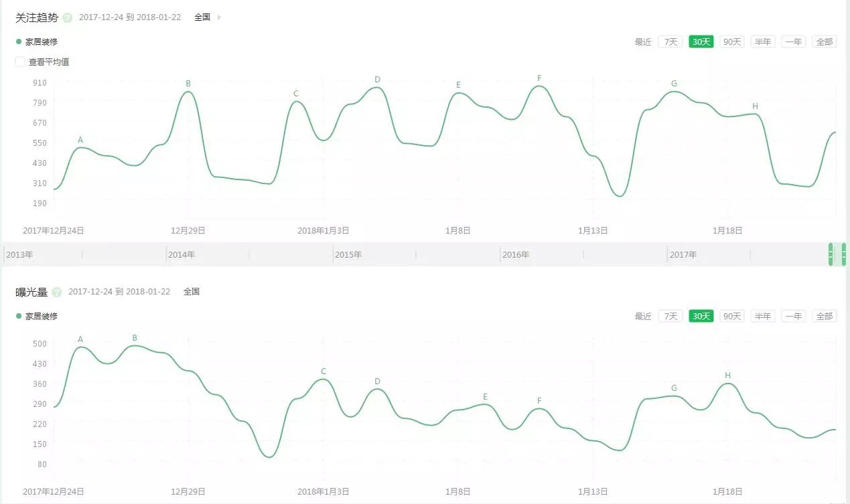
Task: Click peak marker H on 曝光量 chart
Action: [727, 375]
